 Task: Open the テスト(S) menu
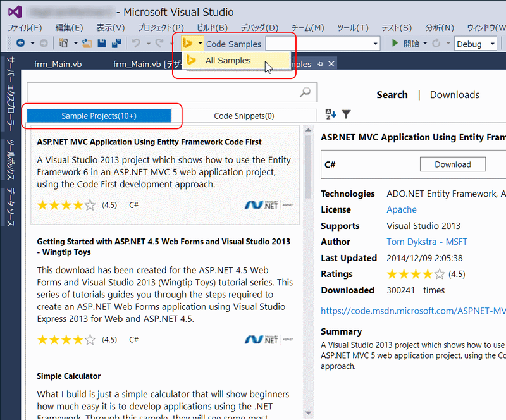point(397,27)
